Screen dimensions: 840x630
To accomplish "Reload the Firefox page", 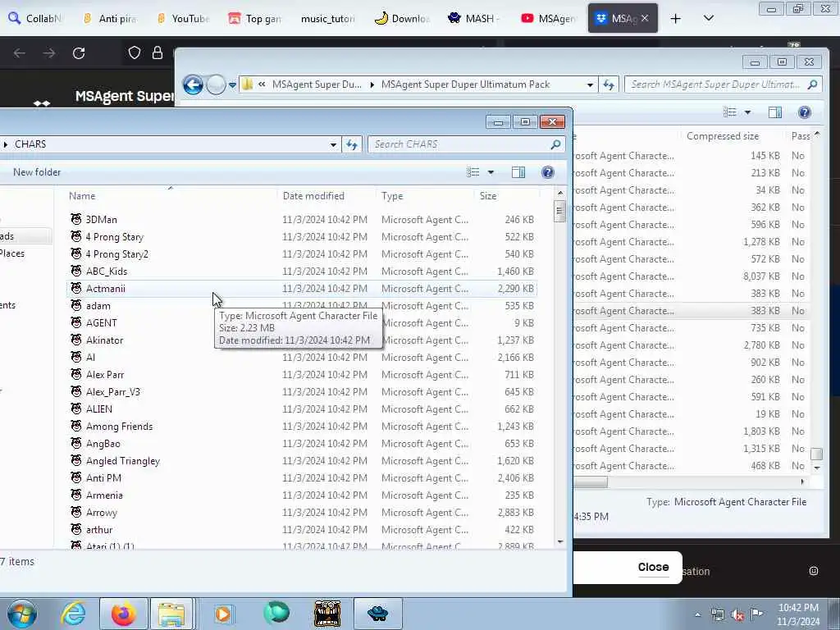I will click(79, 53).
